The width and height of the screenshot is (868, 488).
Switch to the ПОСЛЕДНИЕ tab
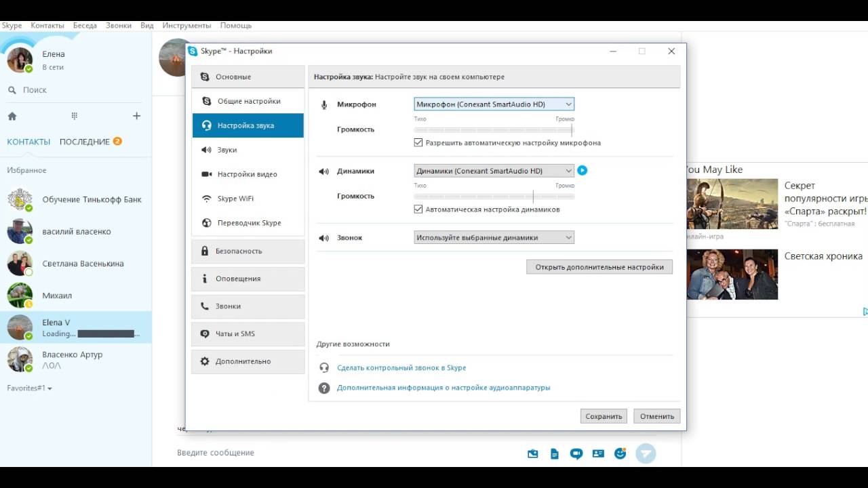[85, 142]
